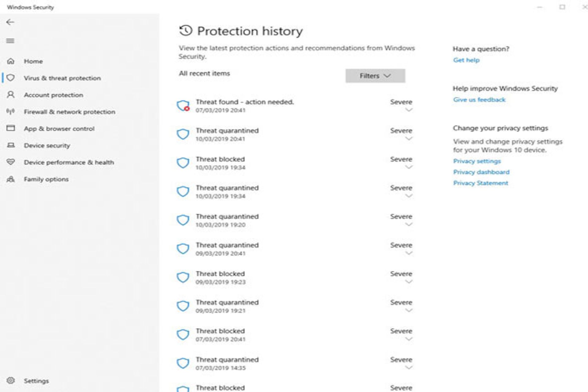Open the Filters dropdown
The width and height of the screenshot is (588, 392).
pyautogui.click(x=375, y=76)
